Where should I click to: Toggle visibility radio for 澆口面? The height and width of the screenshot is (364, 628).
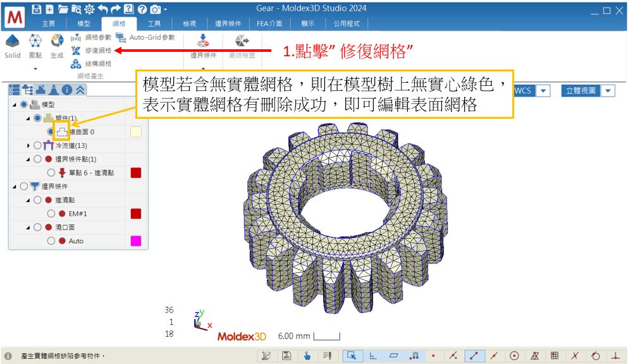click(x=38, y=227)
